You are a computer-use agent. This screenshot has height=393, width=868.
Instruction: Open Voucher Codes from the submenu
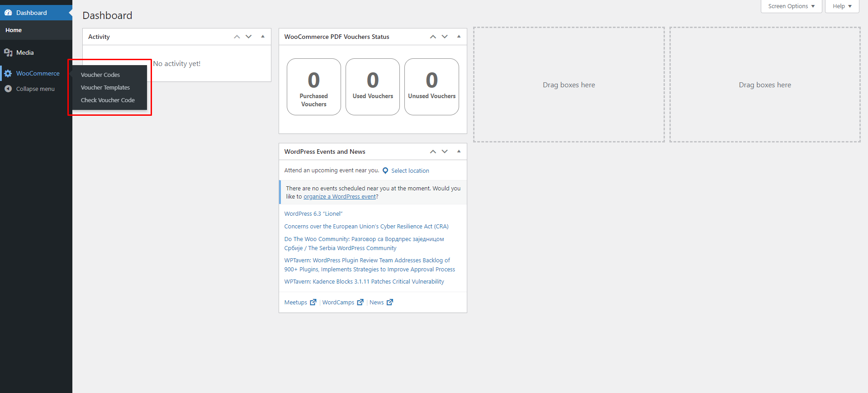[100, 75]
